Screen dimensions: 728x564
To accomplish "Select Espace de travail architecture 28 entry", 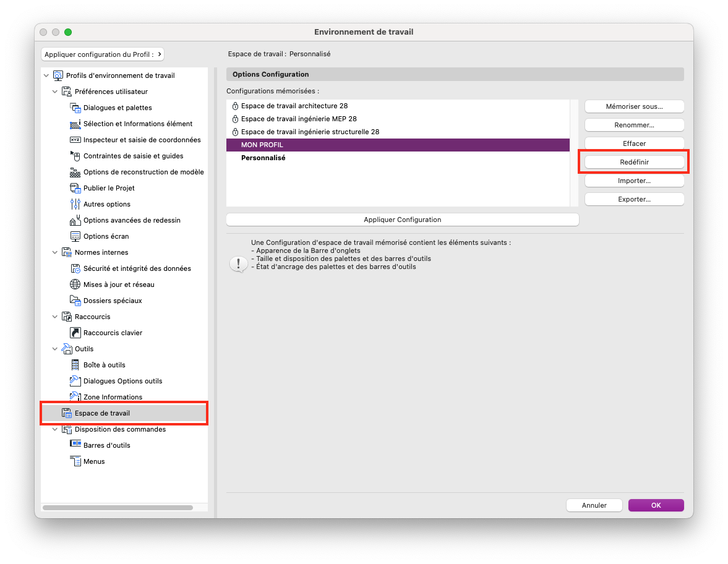I will pyautogui.click(x=398, y=106).
